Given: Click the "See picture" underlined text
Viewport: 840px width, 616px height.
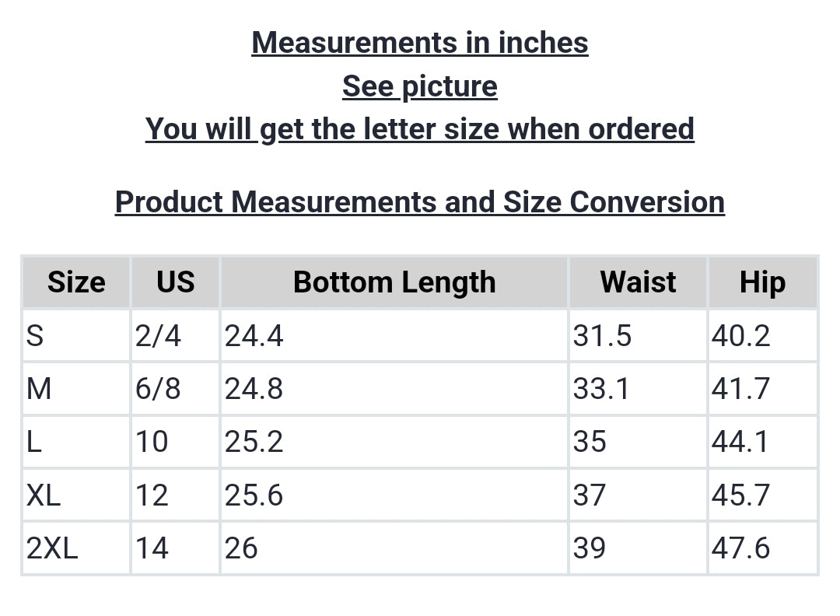Looking at the screenshot, I should point(420,86).
